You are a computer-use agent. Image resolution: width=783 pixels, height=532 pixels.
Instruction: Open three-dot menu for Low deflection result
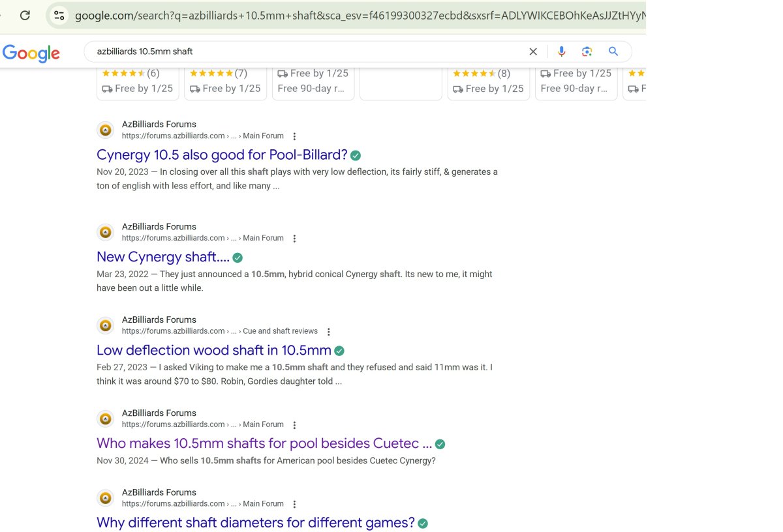(328, 332)
